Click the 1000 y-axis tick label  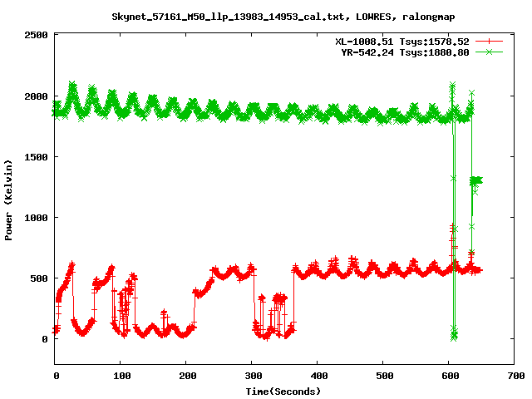click(36, 218)
